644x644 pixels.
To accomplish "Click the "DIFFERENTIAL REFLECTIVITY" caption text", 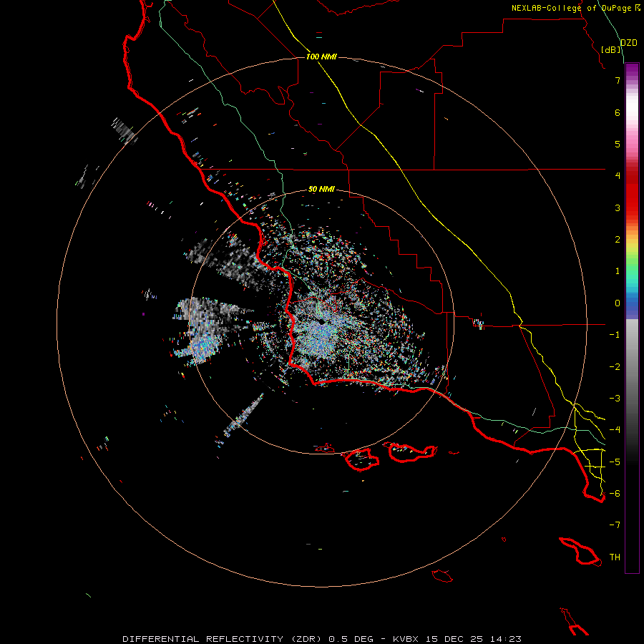I will [203, 639].
